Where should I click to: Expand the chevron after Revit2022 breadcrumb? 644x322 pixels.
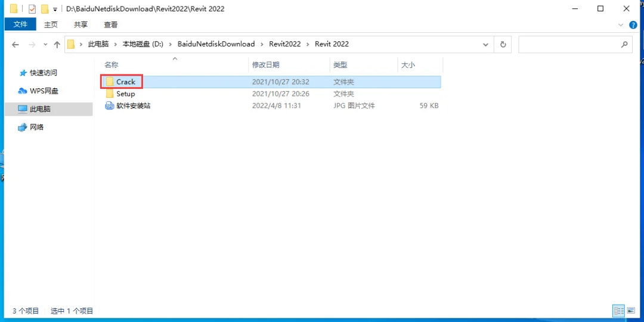308,44
